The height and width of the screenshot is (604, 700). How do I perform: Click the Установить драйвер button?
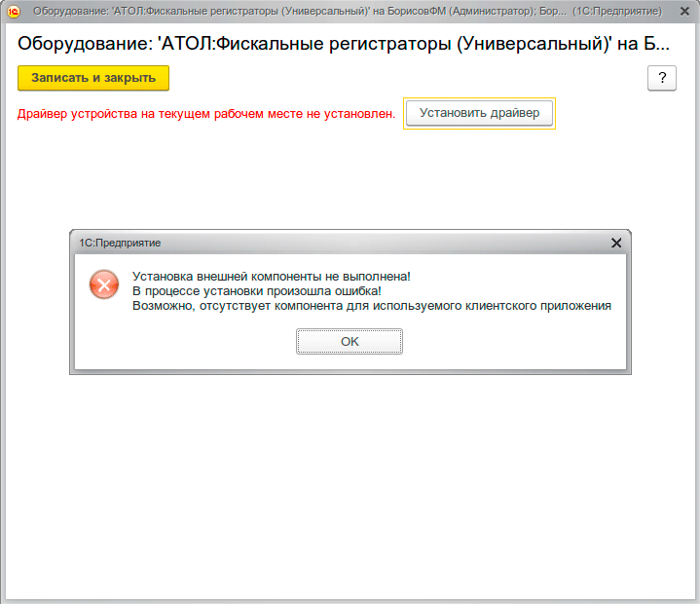click(x=479, y=113)
